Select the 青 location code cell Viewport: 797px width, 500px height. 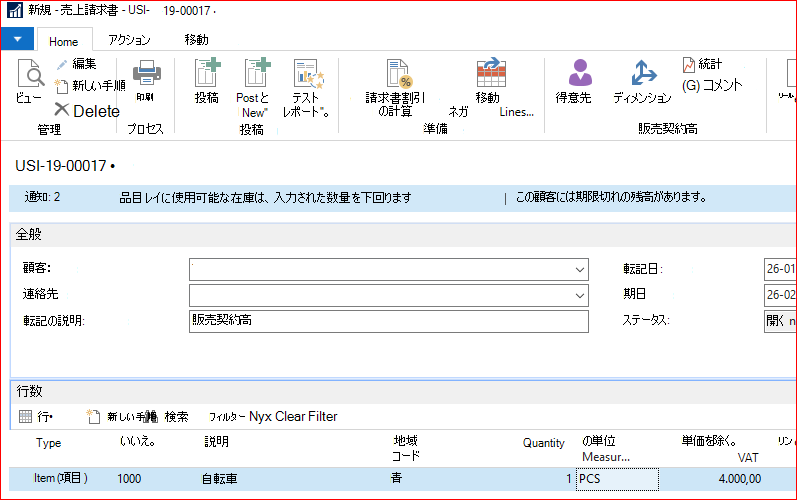(x=396, y=478)
